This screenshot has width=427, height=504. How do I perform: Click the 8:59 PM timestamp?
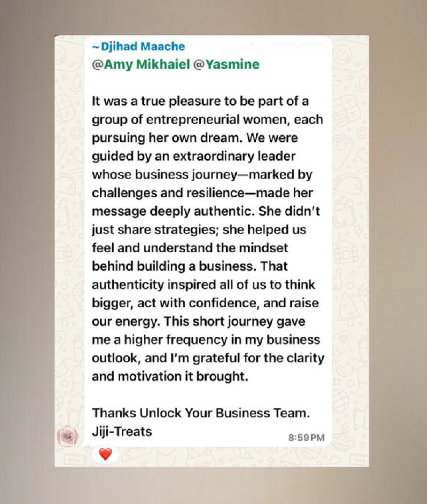(306, 437)
